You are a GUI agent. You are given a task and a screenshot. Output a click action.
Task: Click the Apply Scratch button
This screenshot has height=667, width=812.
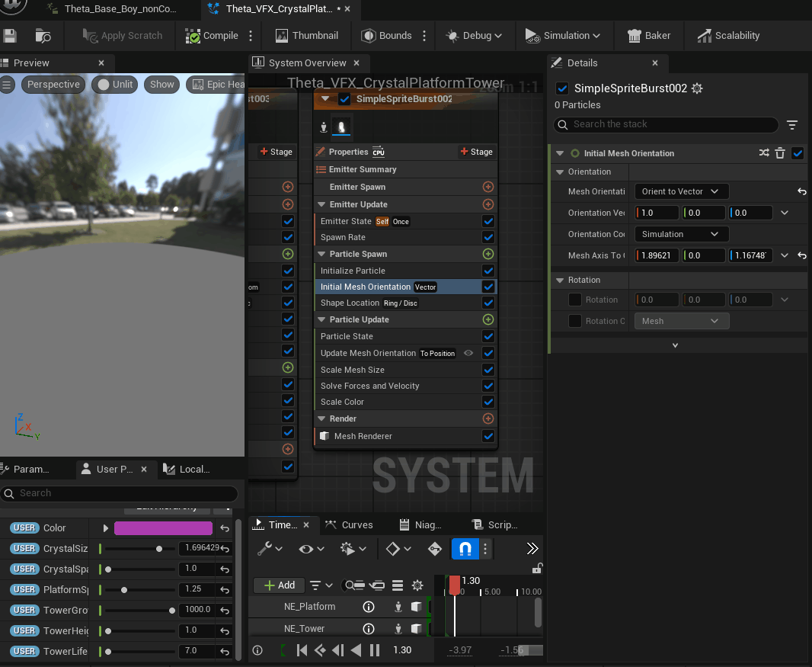point(122,36)
